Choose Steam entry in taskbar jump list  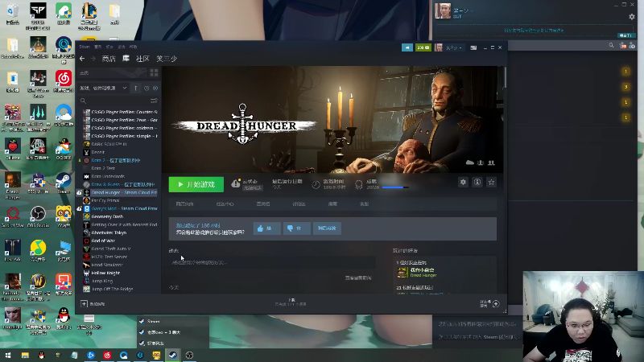(x=173, y=321)
